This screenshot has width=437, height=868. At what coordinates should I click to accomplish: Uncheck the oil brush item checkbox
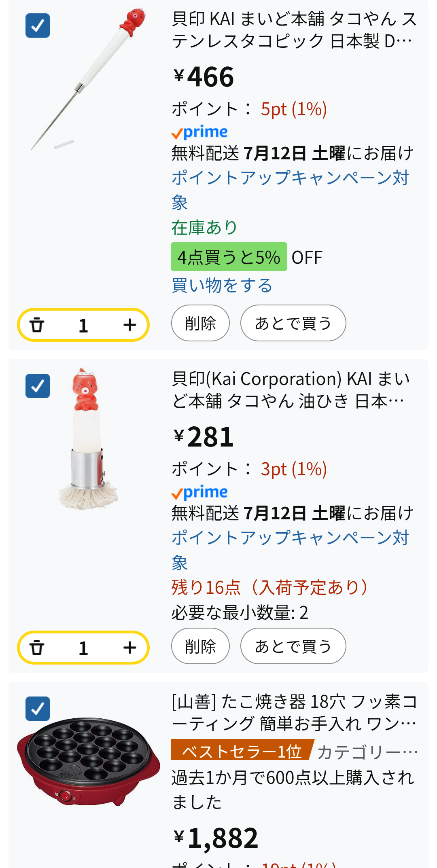pos(38,386)
